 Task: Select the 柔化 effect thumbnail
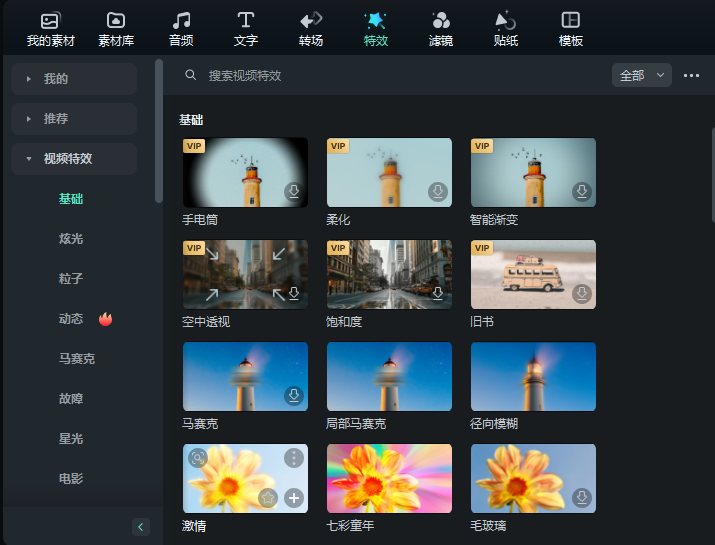coord(389,172)
